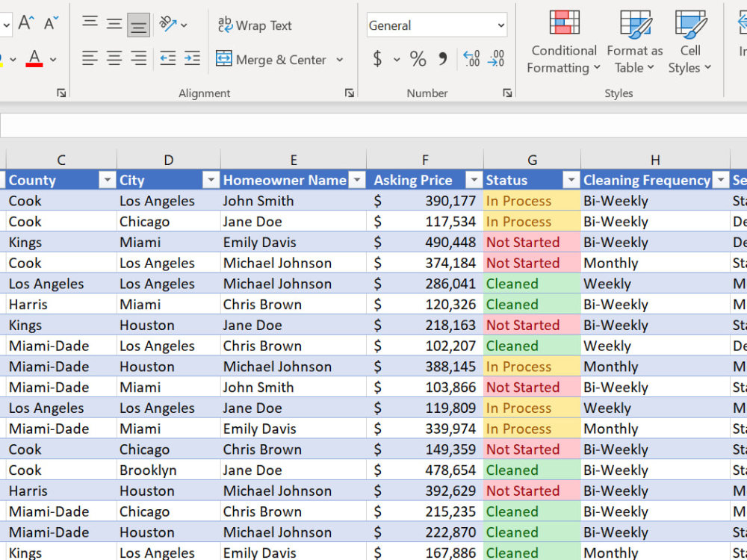The width and height of the screenshot is (747, 560).
Task: Select column D header
Action: (x=169, y=160)
